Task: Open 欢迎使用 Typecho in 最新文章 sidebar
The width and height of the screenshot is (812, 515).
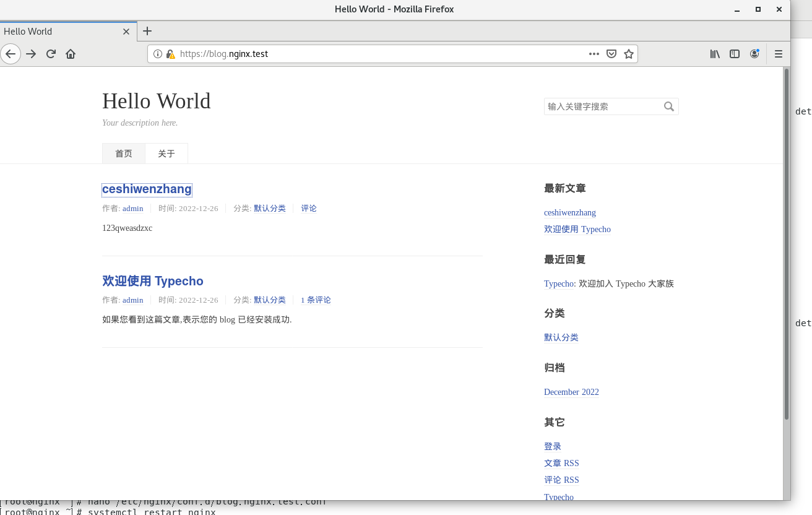Action: point(577,229)
